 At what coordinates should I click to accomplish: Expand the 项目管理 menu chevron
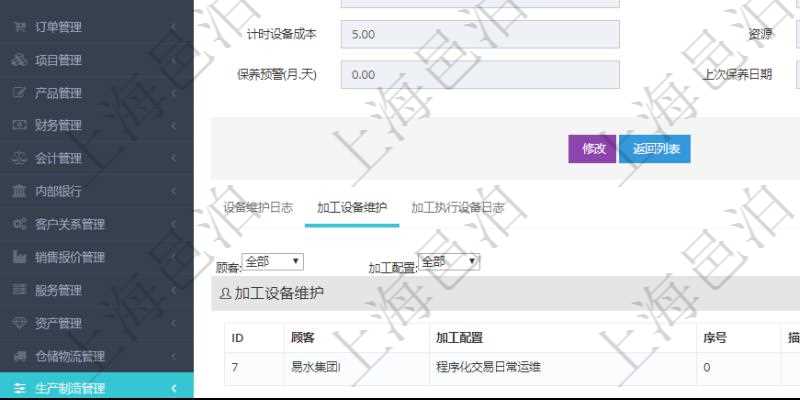click(x=173, y=60)
